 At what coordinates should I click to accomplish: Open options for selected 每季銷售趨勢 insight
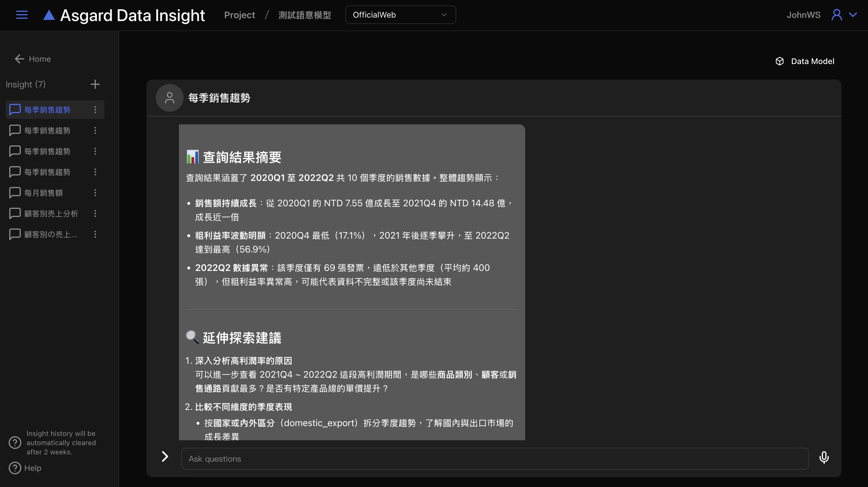[95, 110]
